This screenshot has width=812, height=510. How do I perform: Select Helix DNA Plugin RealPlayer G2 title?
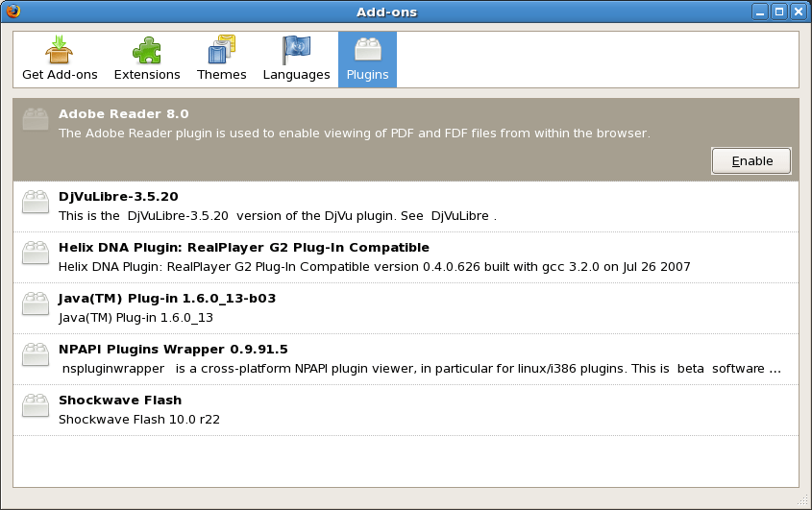[244, 248]
